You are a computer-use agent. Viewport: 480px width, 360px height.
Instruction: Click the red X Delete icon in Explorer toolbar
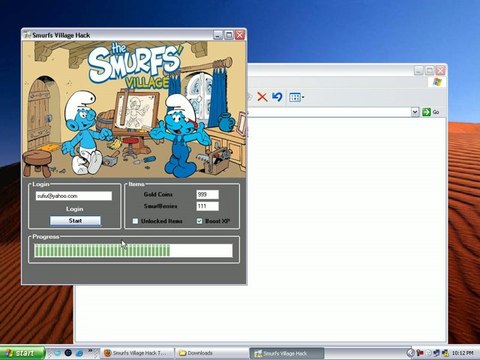[262, 97]
